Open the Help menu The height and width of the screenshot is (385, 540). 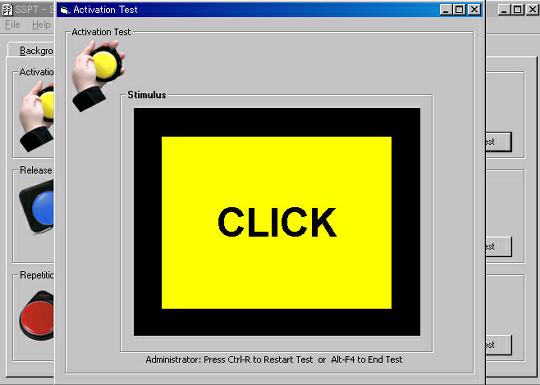[x=41, y=25]
